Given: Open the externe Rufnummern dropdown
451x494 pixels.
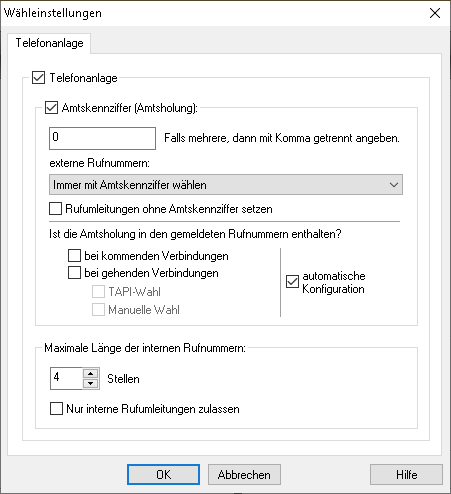Looking at the screenshot, I should coord(226,185).
